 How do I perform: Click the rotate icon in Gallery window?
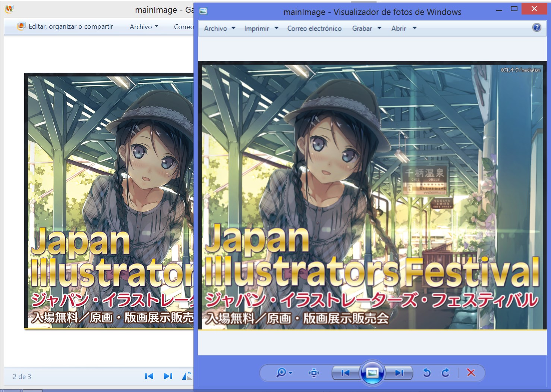(x=188, y=376)
